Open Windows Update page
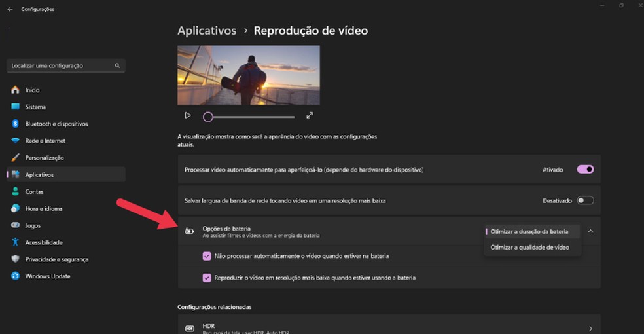Screen dimensions: 644x334 [x=48, y=276]
